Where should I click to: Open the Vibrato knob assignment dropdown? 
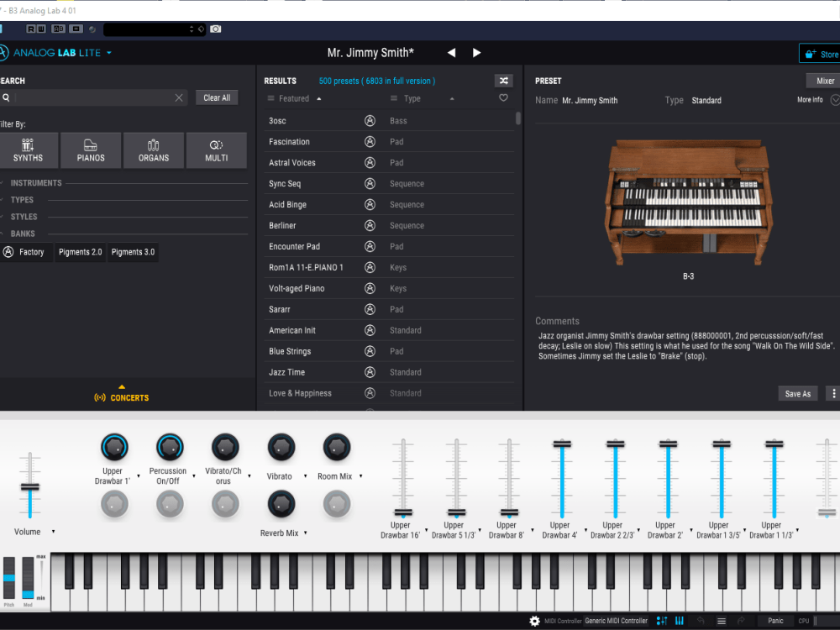coord(306,476)
